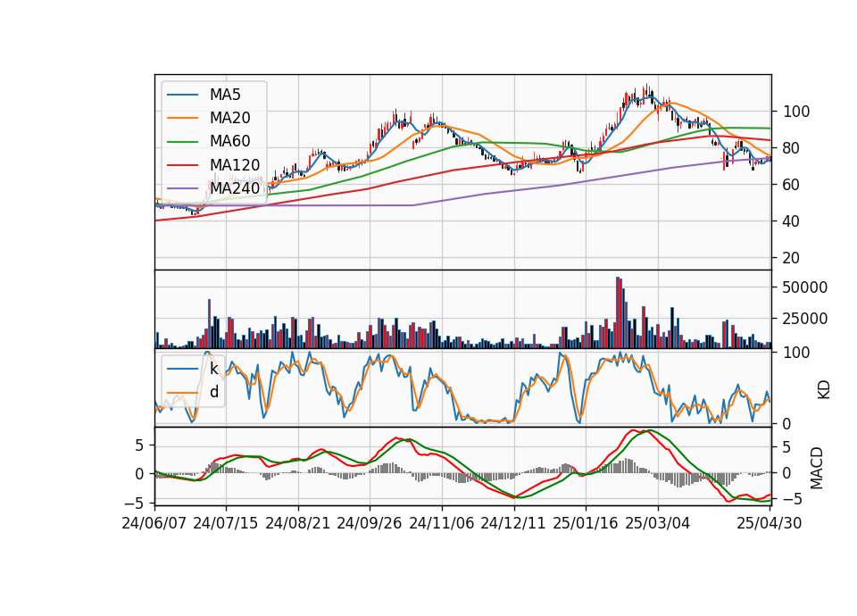Image resolution: width=857 pixels, height=616 pixels.
Task: Click the 24/07/15 date axis label
Action: tap(226, 523)
